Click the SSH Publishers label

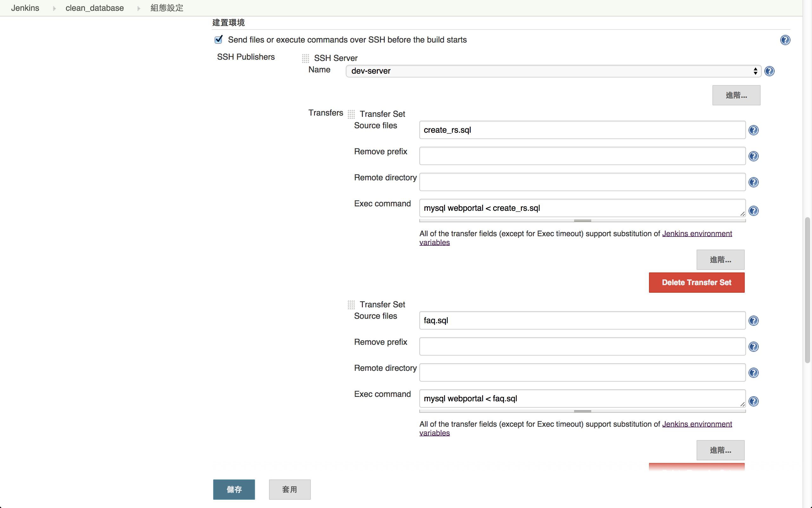[246, 57]
